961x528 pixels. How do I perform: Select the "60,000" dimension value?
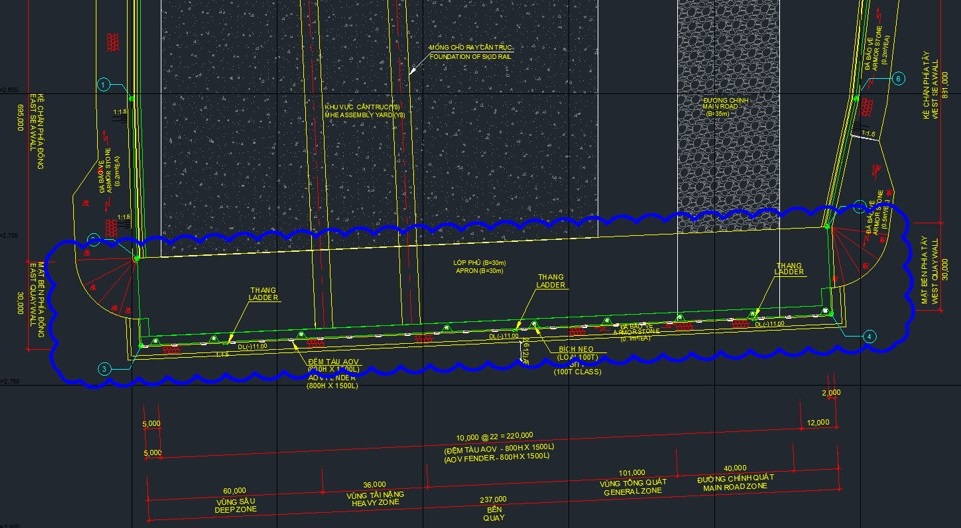[x=234, y=491]
